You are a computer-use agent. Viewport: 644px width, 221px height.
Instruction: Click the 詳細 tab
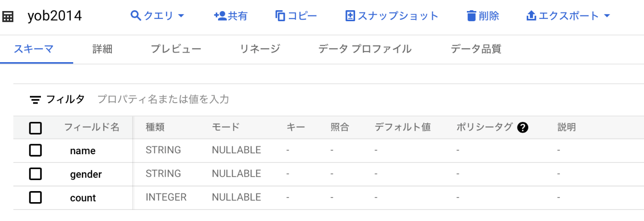[x=102, y=49]
